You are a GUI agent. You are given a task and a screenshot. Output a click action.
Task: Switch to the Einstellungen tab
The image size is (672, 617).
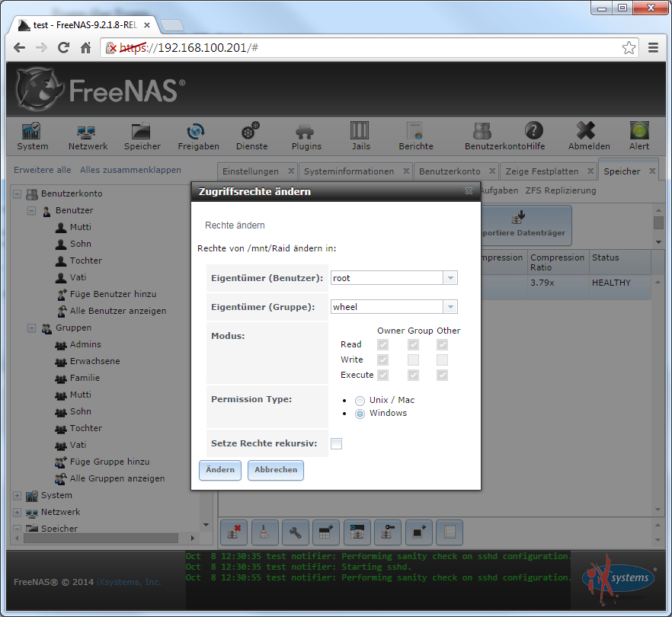(x=251, y=171)
